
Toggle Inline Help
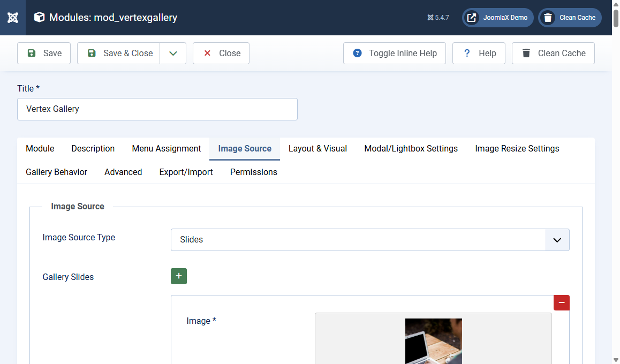click(395, 53)
